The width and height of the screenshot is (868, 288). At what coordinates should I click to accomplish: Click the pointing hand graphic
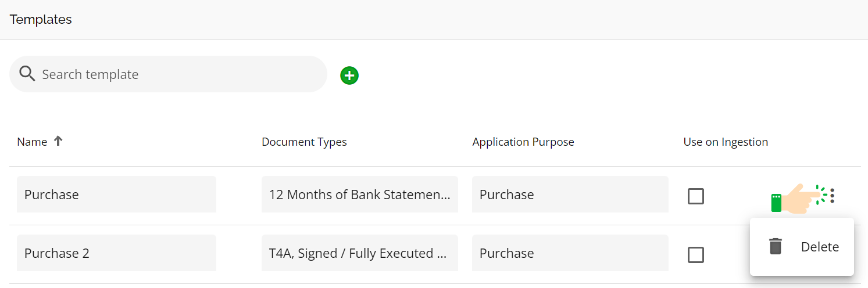coord(796,198)
